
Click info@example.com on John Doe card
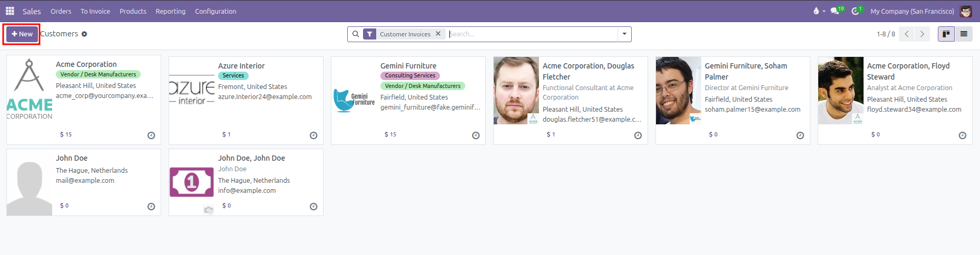coord(247,191)
